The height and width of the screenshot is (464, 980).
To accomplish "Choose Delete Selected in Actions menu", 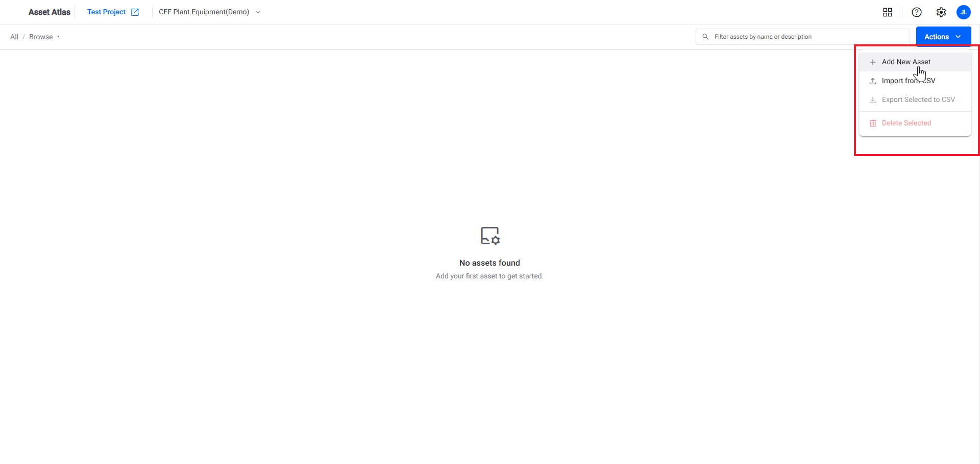I will (x=915, y=123).
